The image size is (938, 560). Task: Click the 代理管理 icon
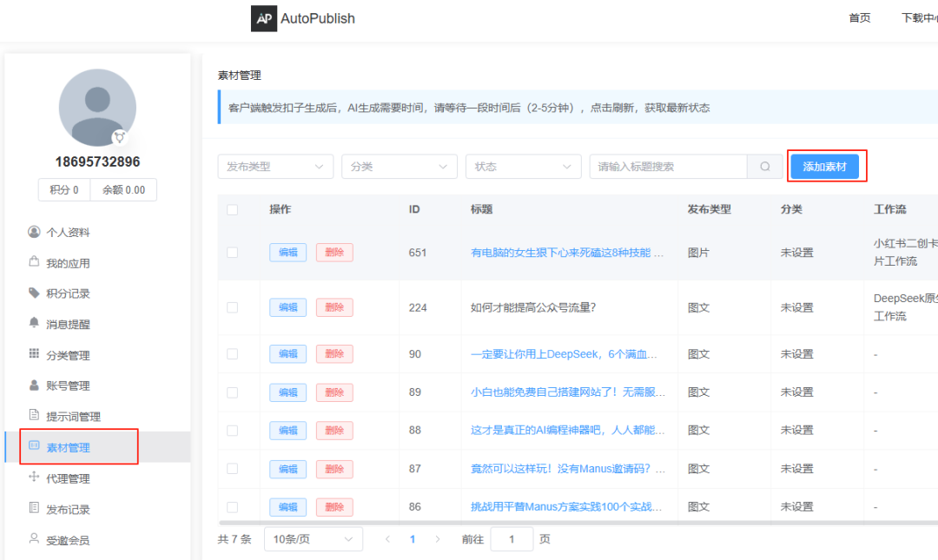tap(34, 477)
